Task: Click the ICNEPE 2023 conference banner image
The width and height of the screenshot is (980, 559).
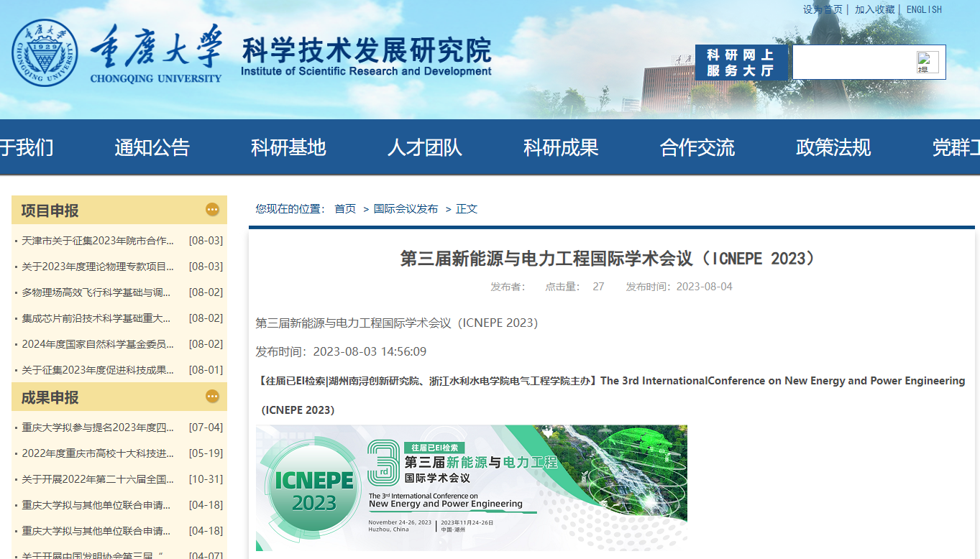Action: pyautogui.click(x=472, y=488)
